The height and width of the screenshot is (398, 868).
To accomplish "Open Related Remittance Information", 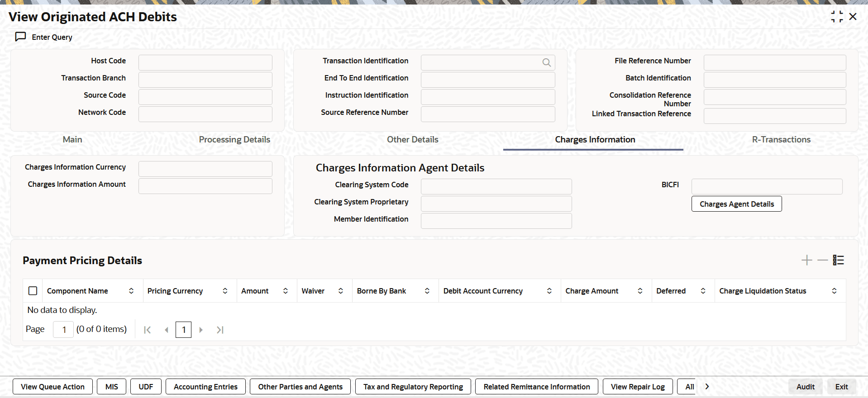I will coord(537,387).
